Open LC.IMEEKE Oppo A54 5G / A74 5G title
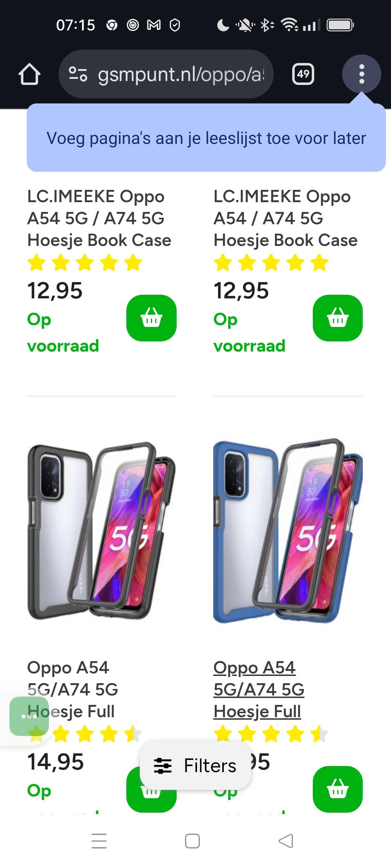 tap(99, 218)
